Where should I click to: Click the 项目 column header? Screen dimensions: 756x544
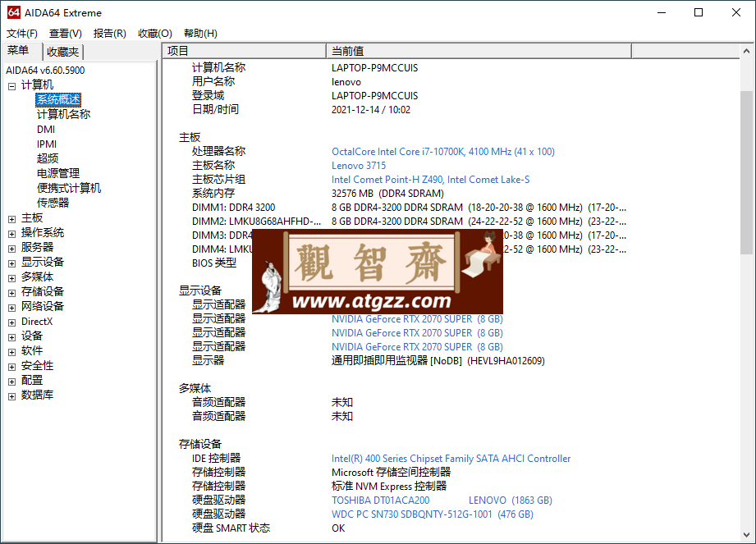pyautogui.click(x=245, y=51)
